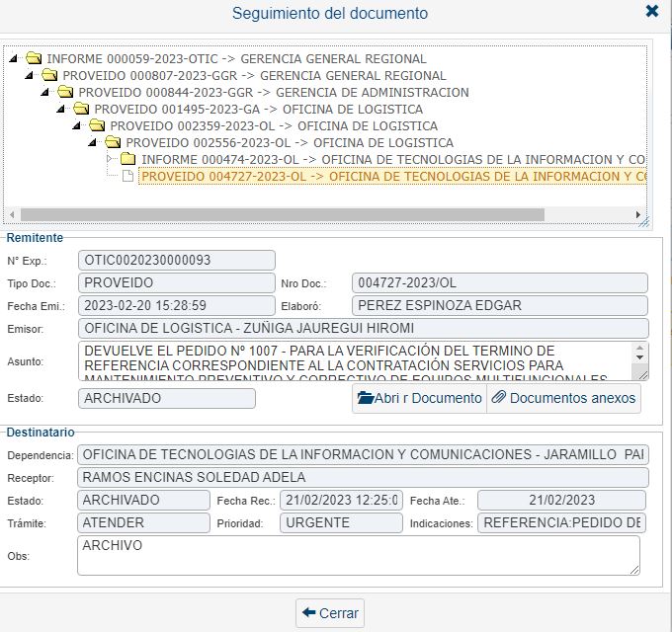The width and height of the screenshot is (672, 632).
Task: Click the tree scrollbar left arrow
Action: (12, 214)
